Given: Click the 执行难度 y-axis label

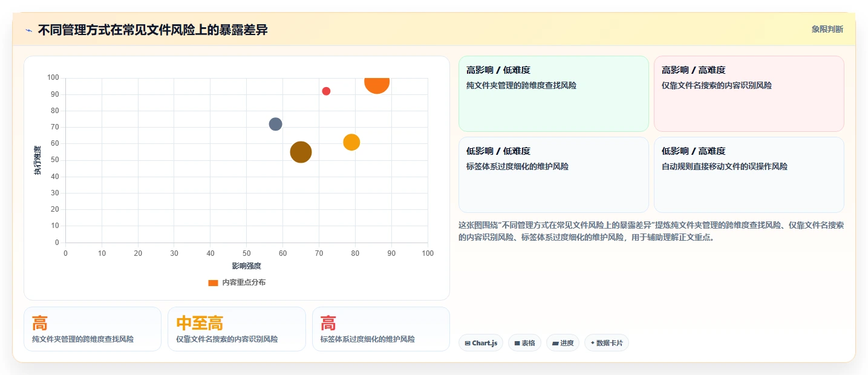Looking at the screenshot, I should [x=38, y=160].
